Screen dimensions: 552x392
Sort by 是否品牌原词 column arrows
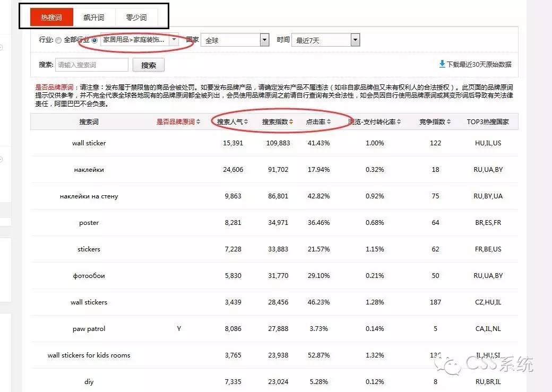(x=198, y=122)
